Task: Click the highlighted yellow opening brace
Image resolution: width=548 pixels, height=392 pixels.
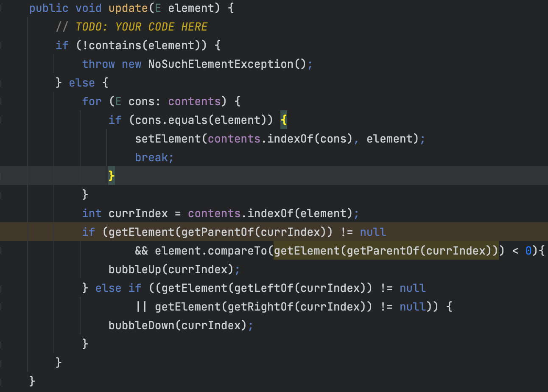Action: point(284,120)
